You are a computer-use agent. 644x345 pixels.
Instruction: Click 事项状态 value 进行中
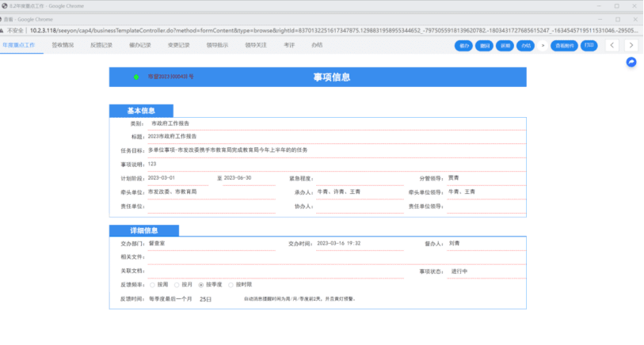tap(459, 271)
